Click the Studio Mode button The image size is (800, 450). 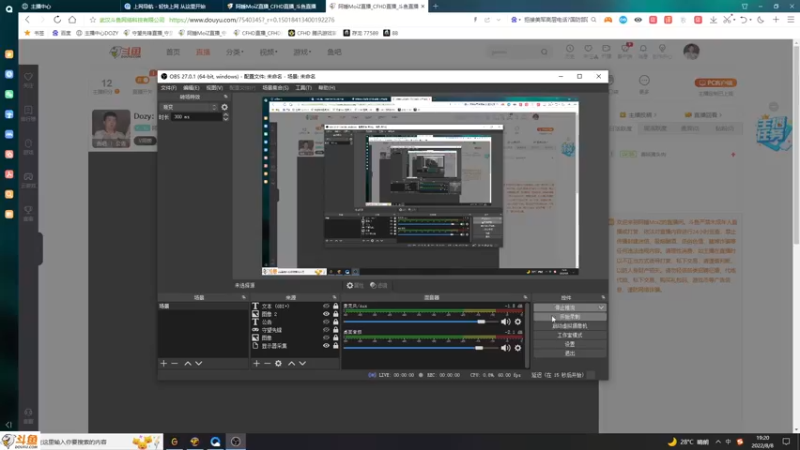[x=570, y=335]
